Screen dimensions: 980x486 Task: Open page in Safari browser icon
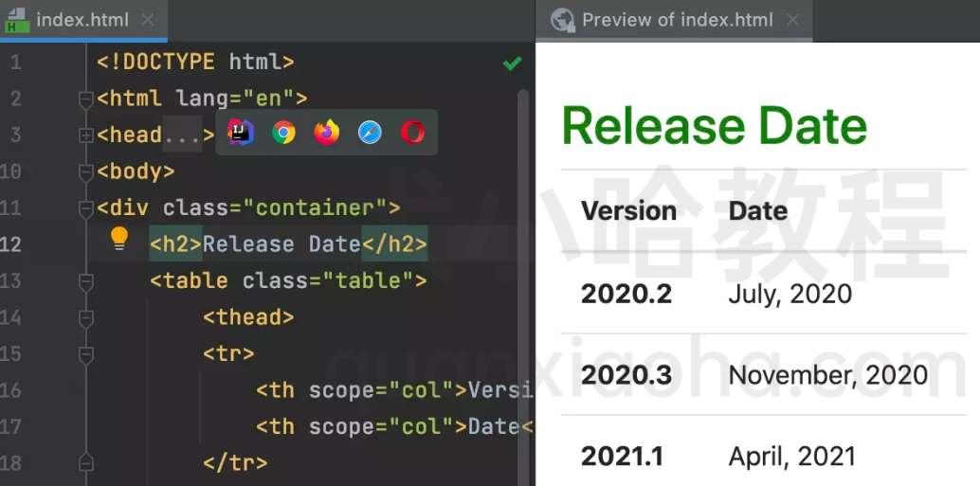click(370, 133)
